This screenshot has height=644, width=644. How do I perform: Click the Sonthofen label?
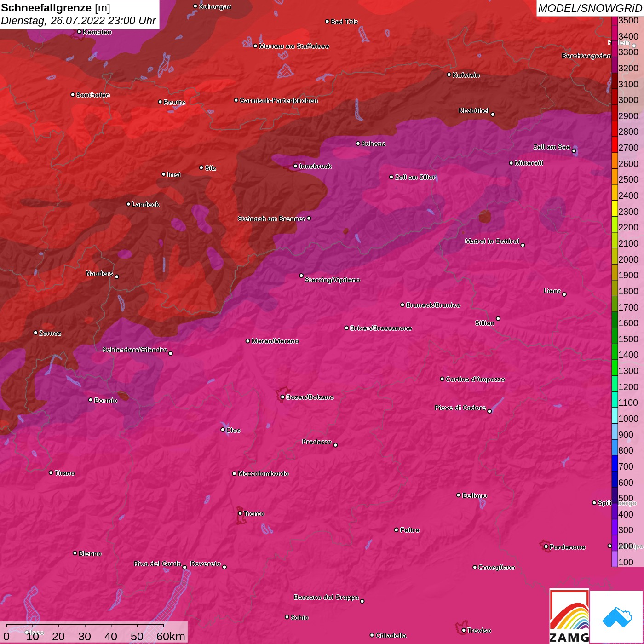click(93, 95)
